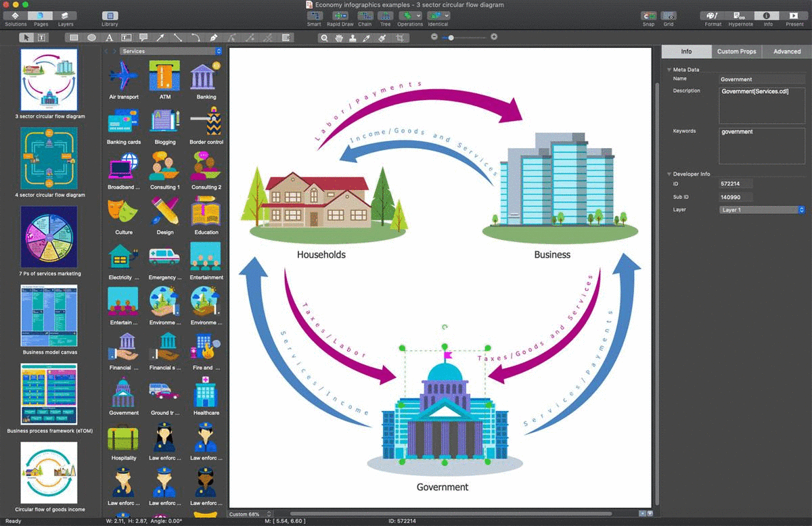Click the Air transport library icon

(124, 76)
